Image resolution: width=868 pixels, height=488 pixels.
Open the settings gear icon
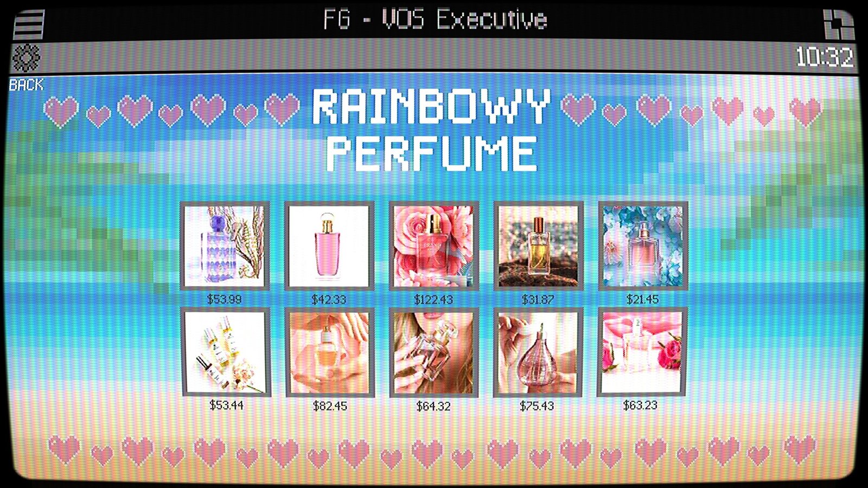click(27, 58)
